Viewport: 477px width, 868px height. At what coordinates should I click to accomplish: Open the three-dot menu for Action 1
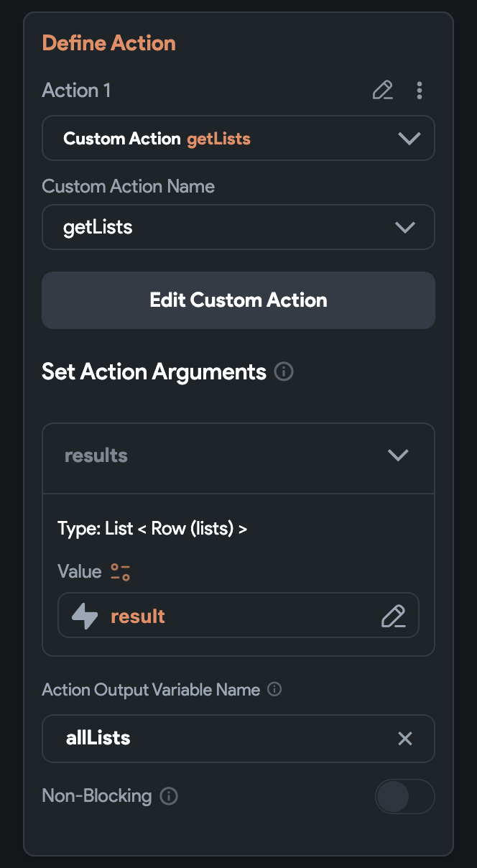pyautogui.click(x=420, y=91)
